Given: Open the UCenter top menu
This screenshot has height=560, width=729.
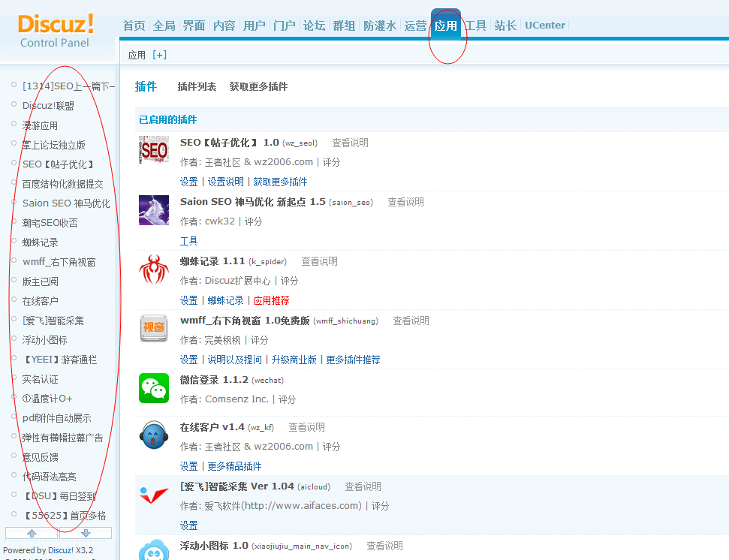Looking at the screenshot, I should 545,25.
